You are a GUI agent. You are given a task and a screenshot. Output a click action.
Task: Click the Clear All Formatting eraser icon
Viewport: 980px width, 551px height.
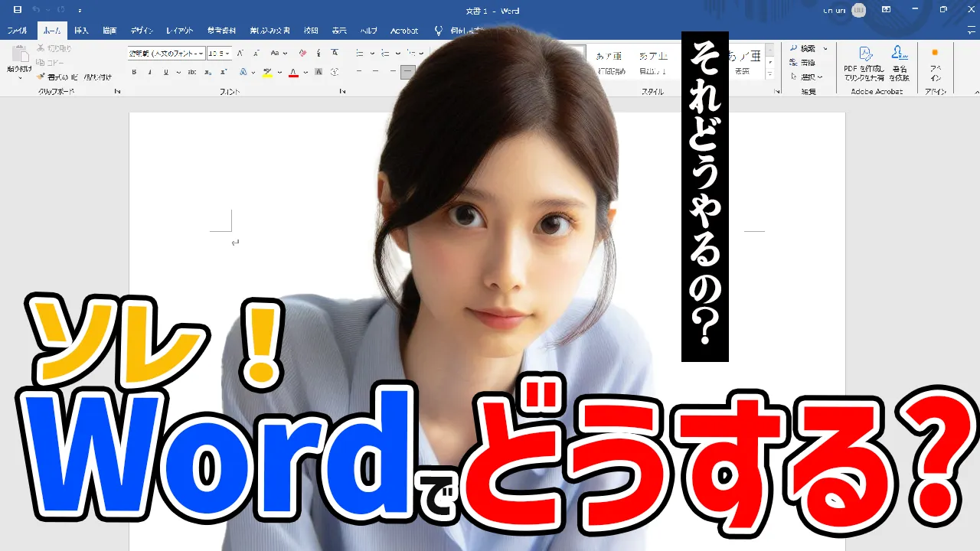coord(302,54)
